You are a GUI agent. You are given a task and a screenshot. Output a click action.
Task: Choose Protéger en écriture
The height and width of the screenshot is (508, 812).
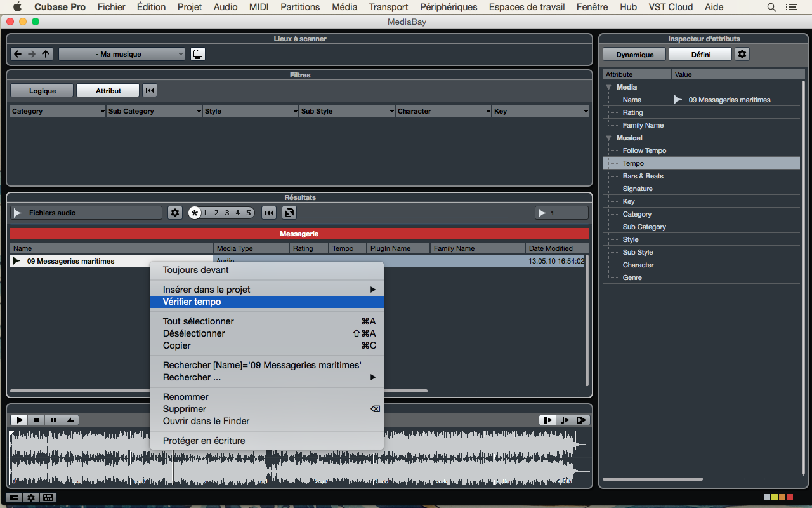(266, 441)
